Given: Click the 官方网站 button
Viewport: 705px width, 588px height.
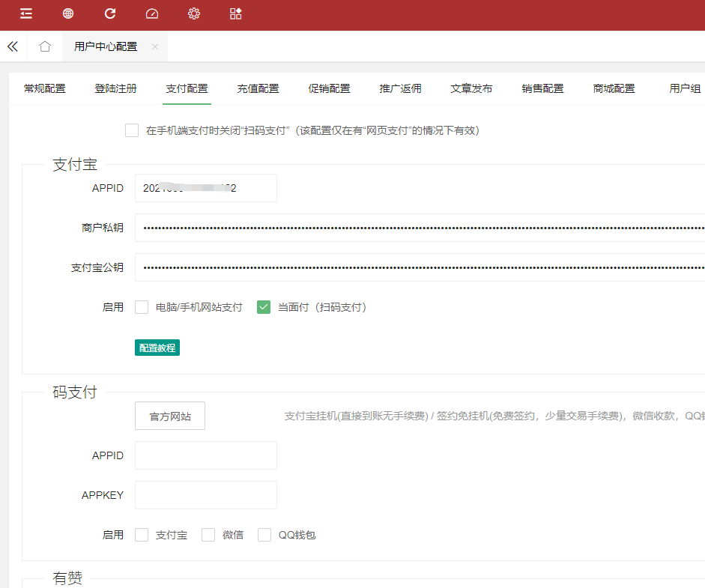Looking at the screenshot, I should coord(170,416).
